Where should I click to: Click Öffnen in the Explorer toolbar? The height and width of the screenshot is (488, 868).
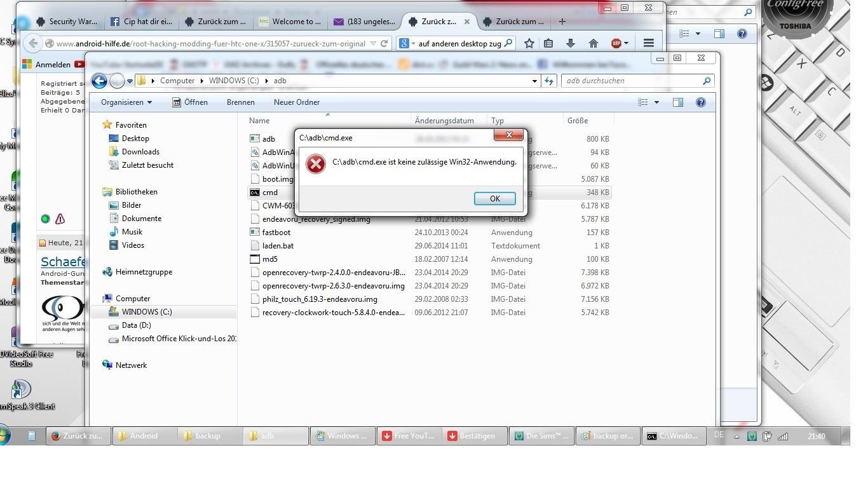pos(190,102)
